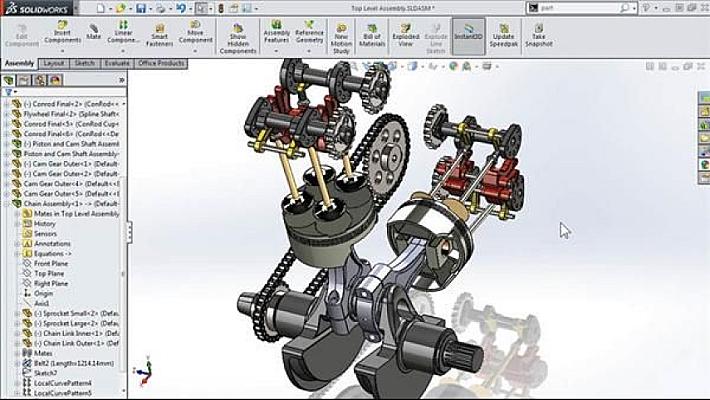Click Update Speedpak
The image size is (710, 400).
[504, 35]
